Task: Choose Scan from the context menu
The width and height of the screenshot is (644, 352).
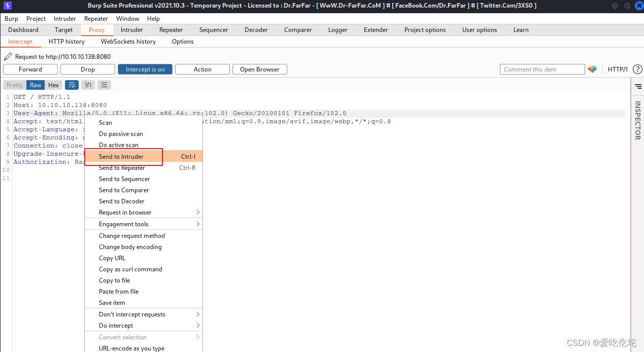Action: tap(144, 123)
